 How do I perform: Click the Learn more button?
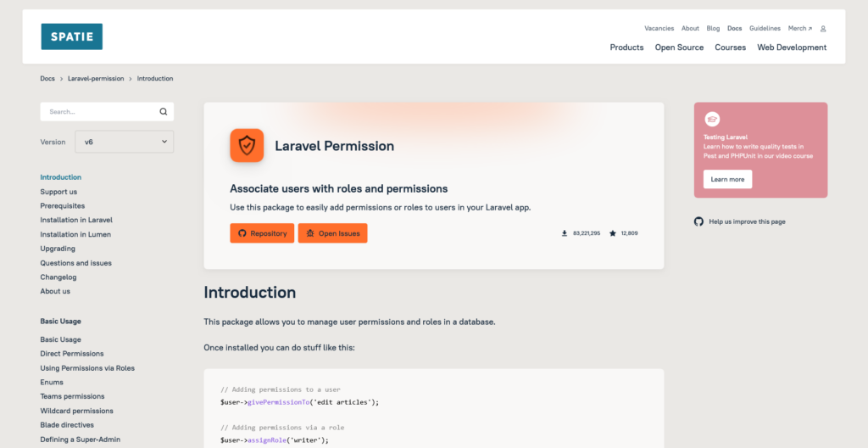(727, 179)
